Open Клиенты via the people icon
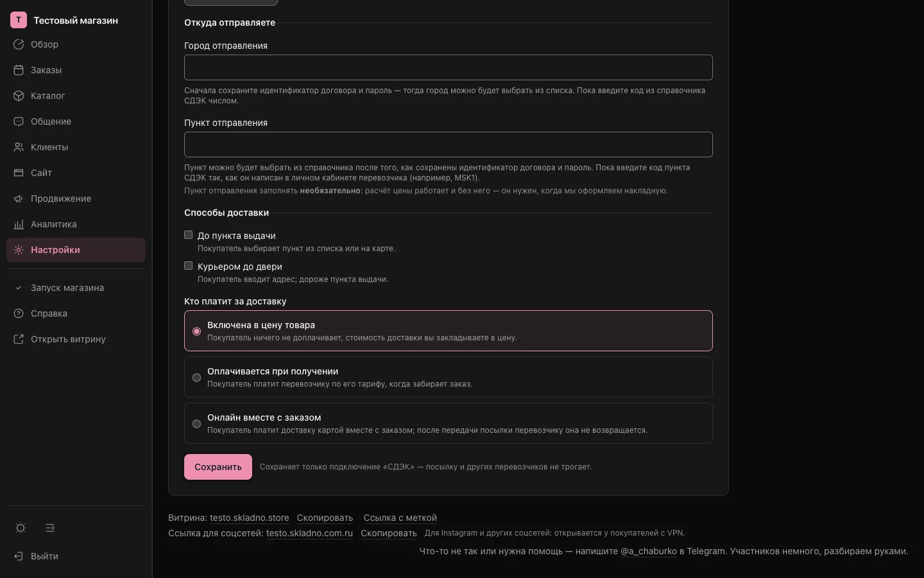This screenshot has width=924, height=578. 19,147
